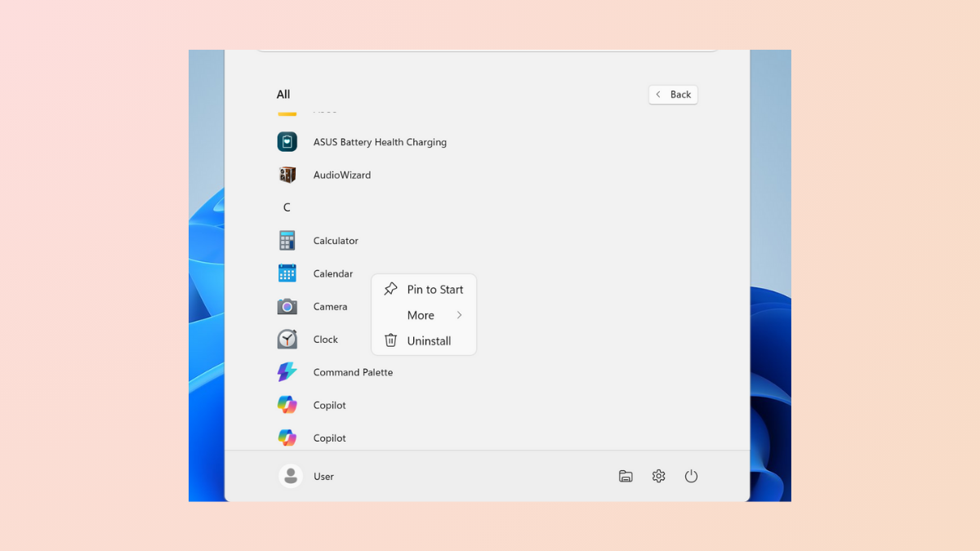Click the User avatar icon
Viewport: 980px width, 551px height.
[291, 476]
